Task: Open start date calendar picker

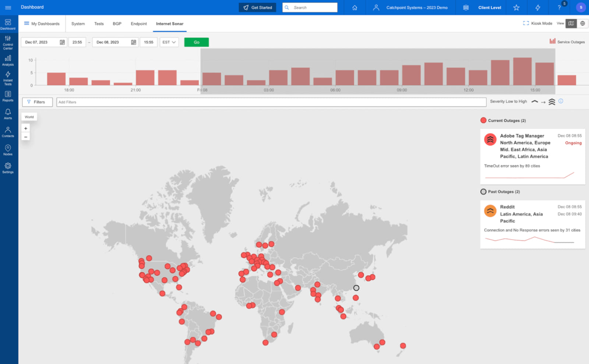Action: click(62, 42)
